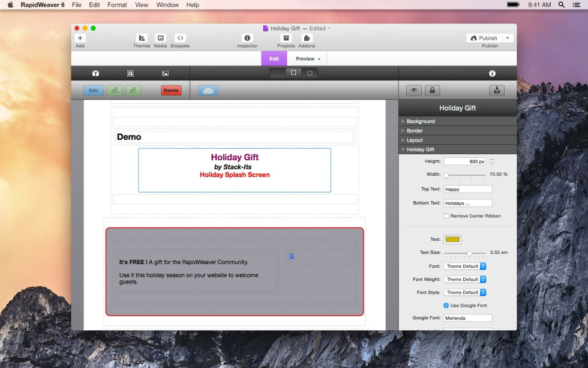Image resolution: width=588 pixels, height=368 pixels.
Task: Select the solid square view mode
Action: (310, 73)
